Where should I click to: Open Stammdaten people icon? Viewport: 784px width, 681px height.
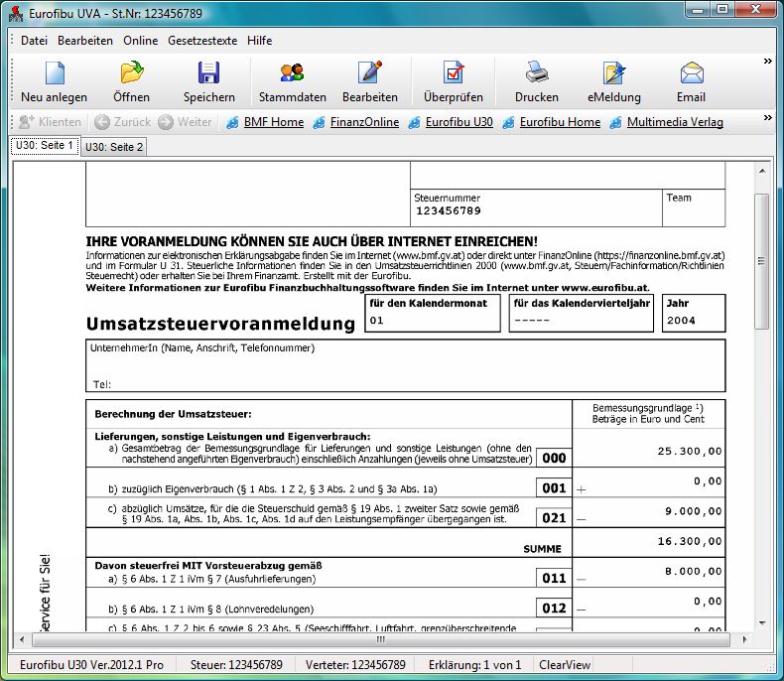tap(292, 73)
